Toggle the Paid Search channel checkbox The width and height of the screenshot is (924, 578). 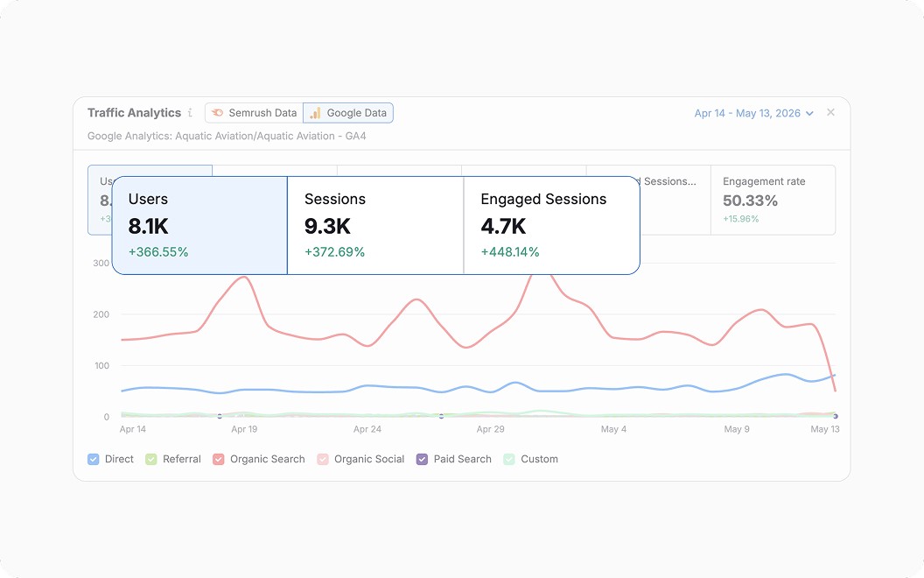click(x=422, y=460)
